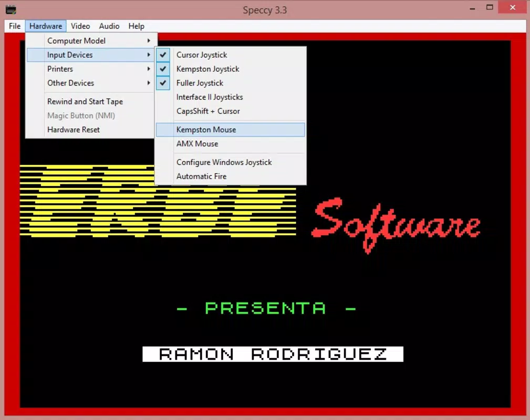Image resolution: width=530 pixels, height=420 pixels.
Task: Uncheck the Cursor Joystick option
Action: coord(231,55)
